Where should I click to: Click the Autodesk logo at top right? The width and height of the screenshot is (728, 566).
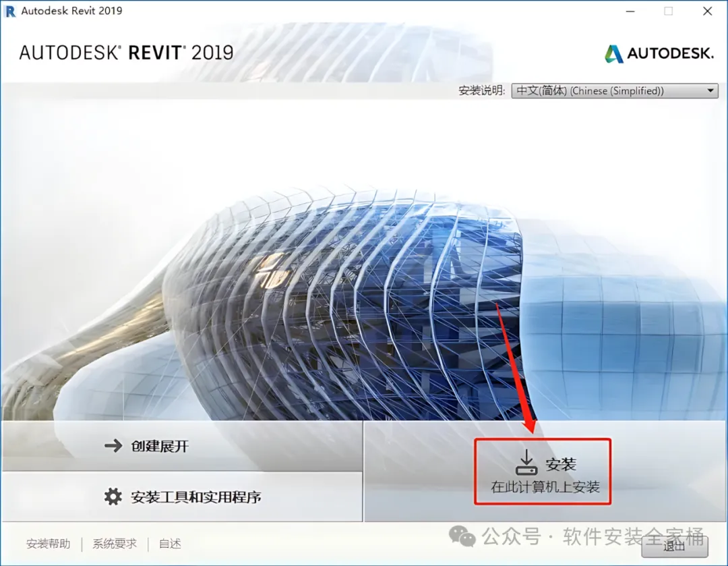tap(659, 53)
